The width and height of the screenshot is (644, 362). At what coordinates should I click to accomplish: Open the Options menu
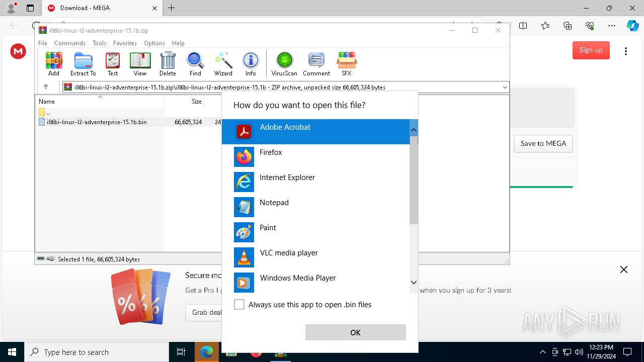[154, 43]
